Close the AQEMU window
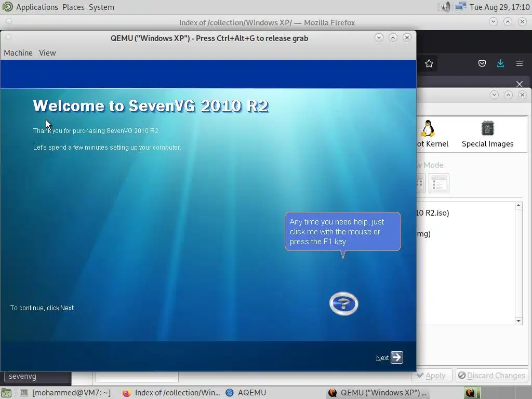Screen dimensions: 532x399 pyautogui.click(x=522, y=95)
